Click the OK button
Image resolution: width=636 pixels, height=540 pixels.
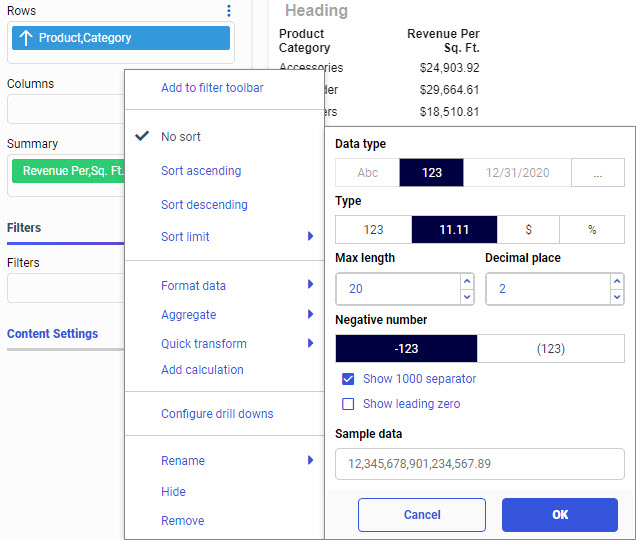pyautogui.click(x=559, y=515)
